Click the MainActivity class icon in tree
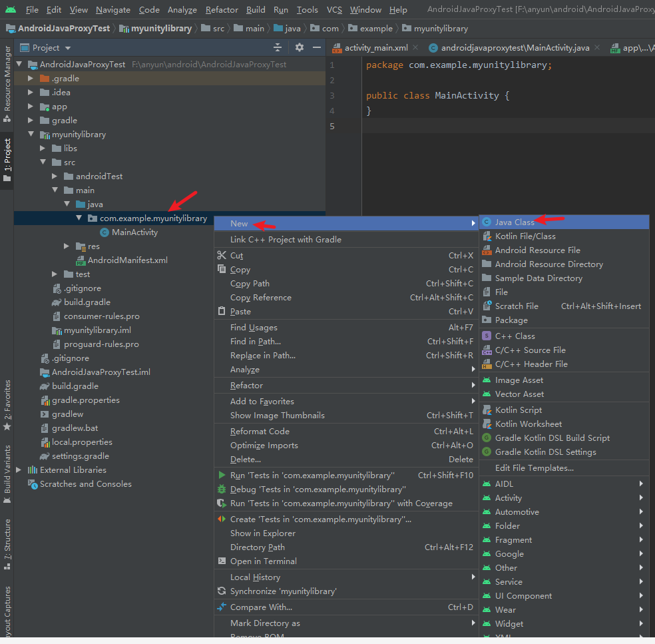655x644 pixels. (105, 232)
